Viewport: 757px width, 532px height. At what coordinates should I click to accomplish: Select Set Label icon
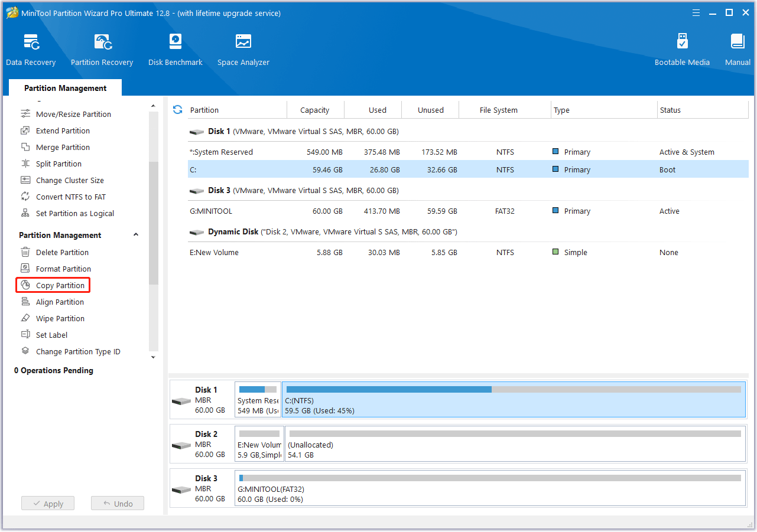click(x=25, y=335)
